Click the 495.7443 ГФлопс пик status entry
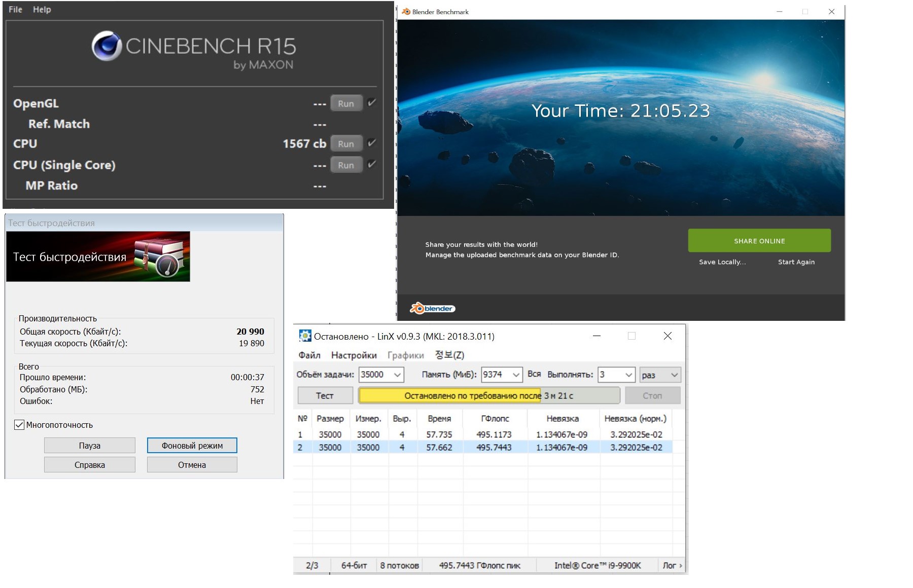 (x=480, y=565)
